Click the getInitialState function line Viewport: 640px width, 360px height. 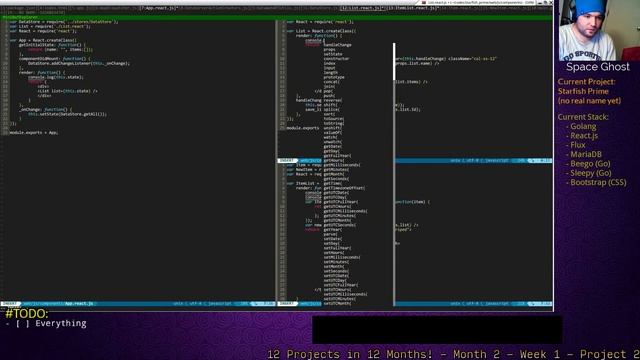(x=52, y=45)
